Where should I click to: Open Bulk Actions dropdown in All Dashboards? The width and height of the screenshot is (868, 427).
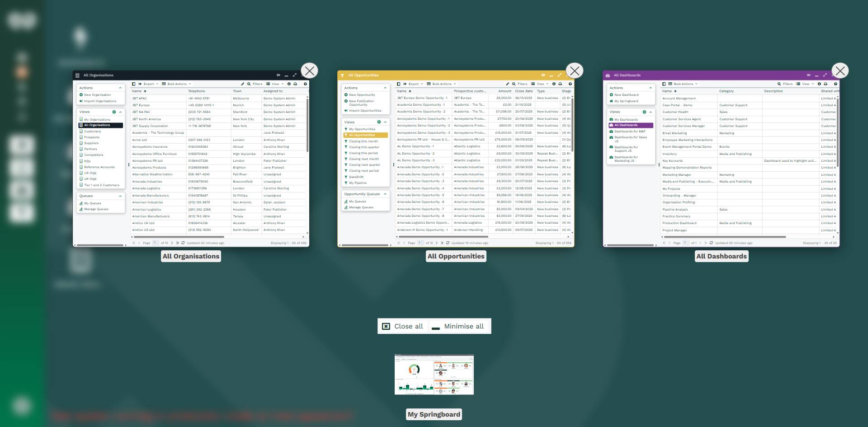683,84
